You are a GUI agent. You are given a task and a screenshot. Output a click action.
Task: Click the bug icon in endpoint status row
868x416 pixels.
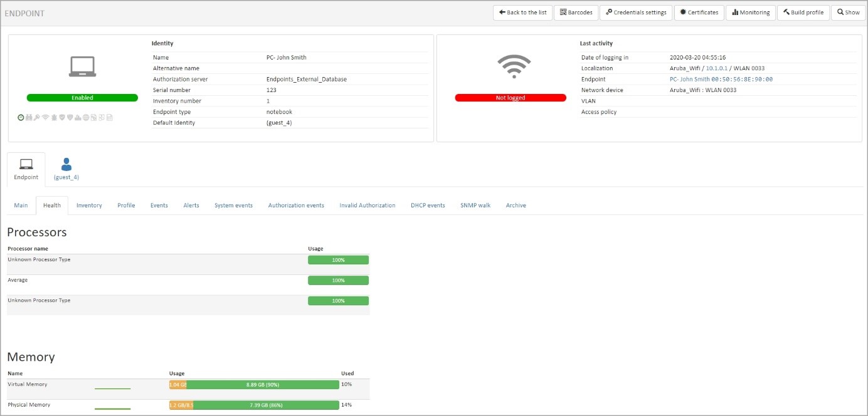54,117
